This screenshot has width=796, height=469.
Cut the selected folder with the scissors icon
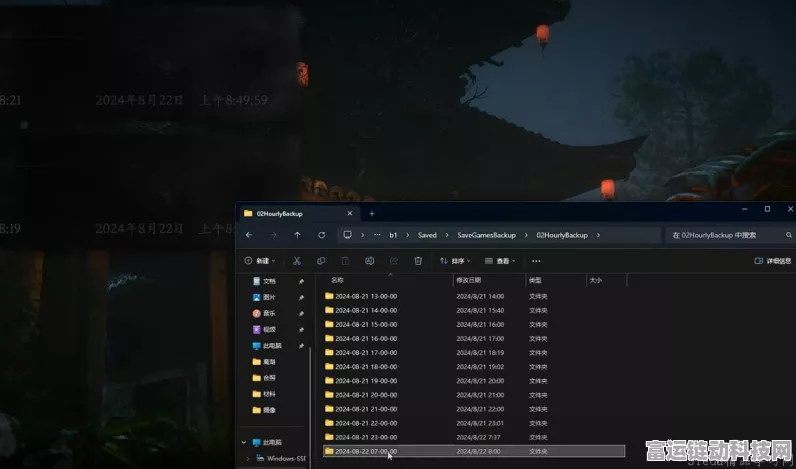pyautogui.click(x=297, y=261)
